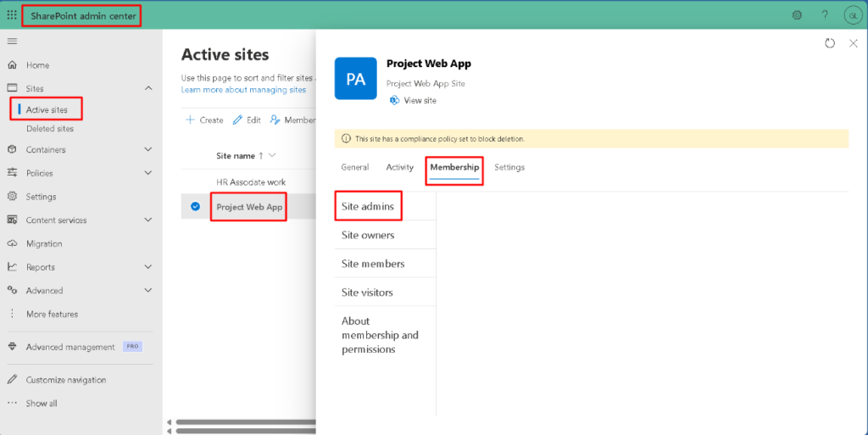Click the Customize navigation pencil icon
The image size is (868, 435).
12,380
